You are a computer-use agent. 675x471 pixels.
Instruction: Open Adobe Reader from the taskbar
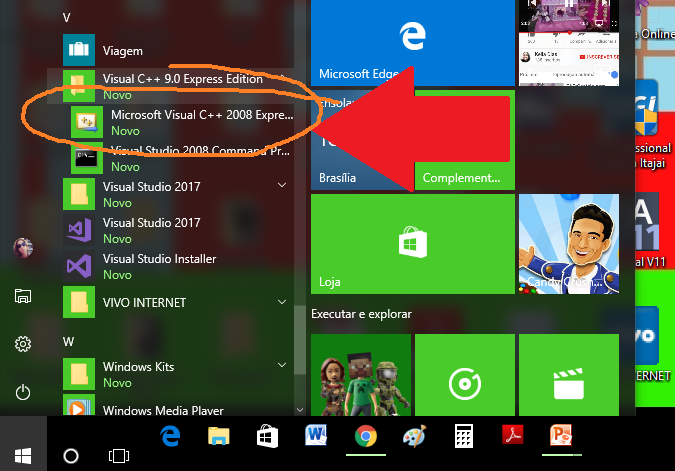point(511,437)
